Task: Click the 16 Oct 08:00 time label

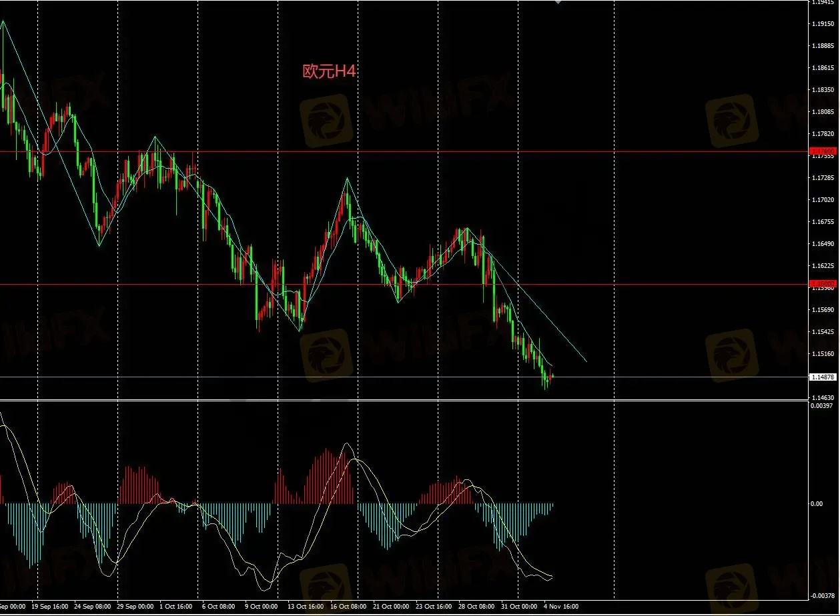Action: click(347, 607)
